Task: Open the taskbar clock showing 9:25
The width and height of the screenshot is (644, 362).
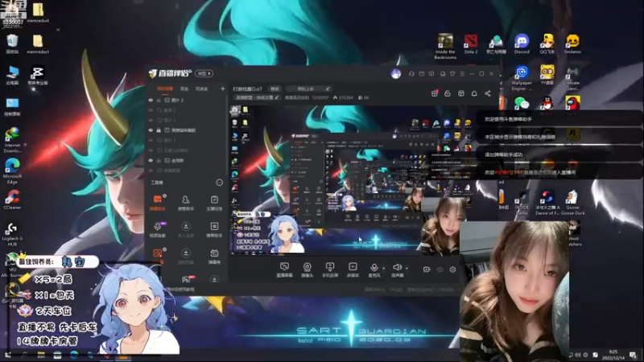Action: pyautogui.click(x=613, y=355)
